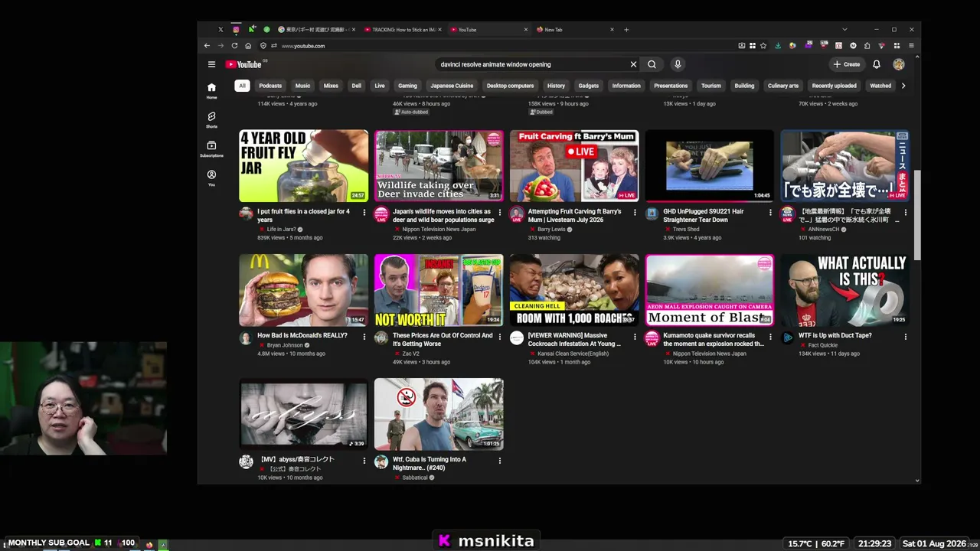Open the Barry Lewis channel avatar

[517, 214]
